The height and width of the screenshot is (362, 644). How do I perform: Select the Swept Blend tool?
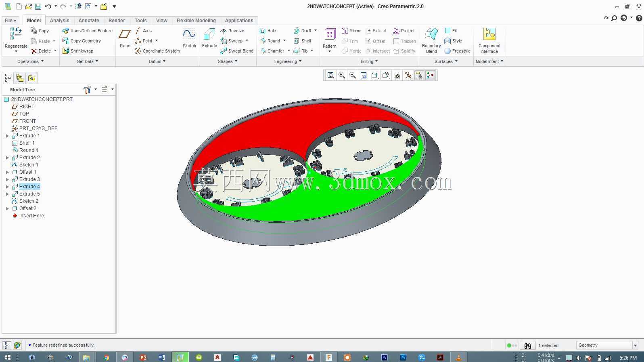point(237,51)
